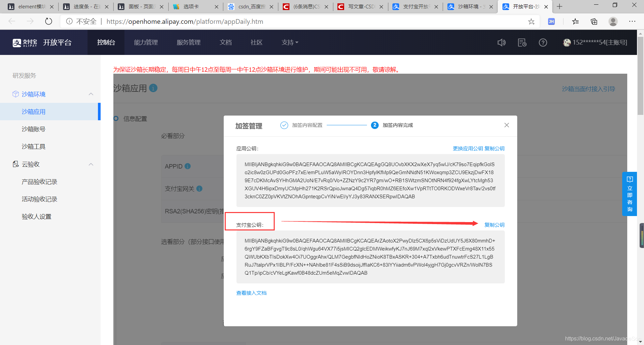This screenshot has width=644, height=345.
Task: Copy the 支付宝公钥 via 复制公钥 link
Action: point(494,225)
